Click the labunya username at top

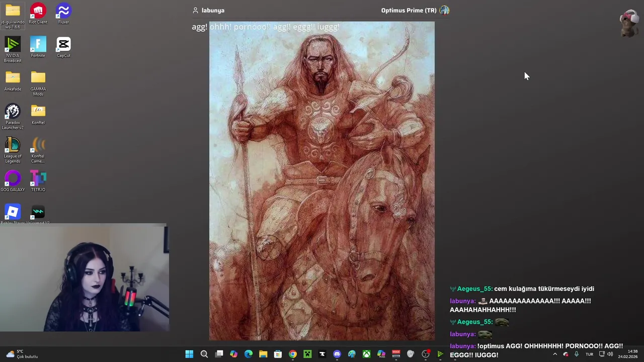213,10
